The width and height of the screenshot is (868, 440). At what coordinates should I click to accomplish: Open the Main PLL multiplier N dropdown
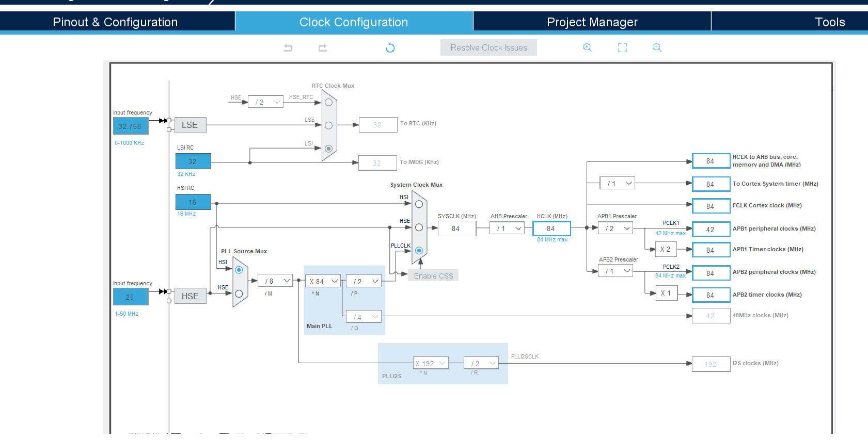[323, 281]
